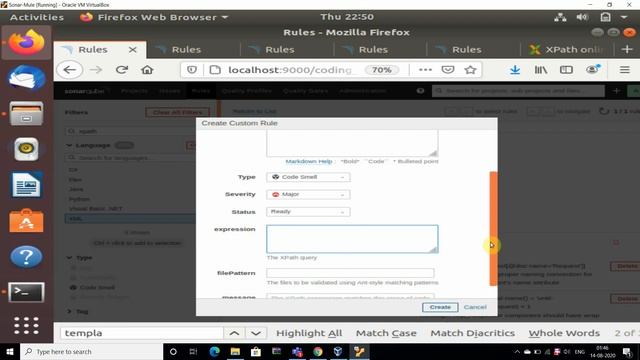This screenshot has width=640, height=360.
Task: Click the find bar text field 'templa'
Action: point(142,333)
